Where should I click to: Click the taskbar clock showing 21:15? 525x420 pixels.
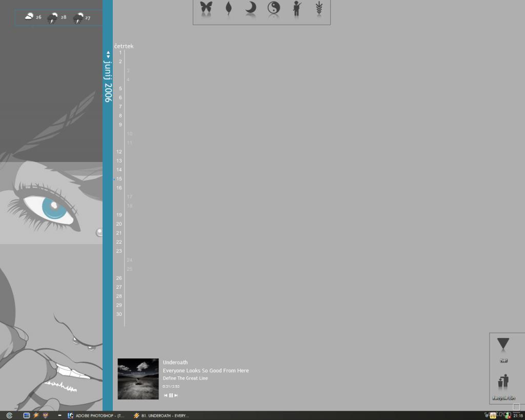518,416
